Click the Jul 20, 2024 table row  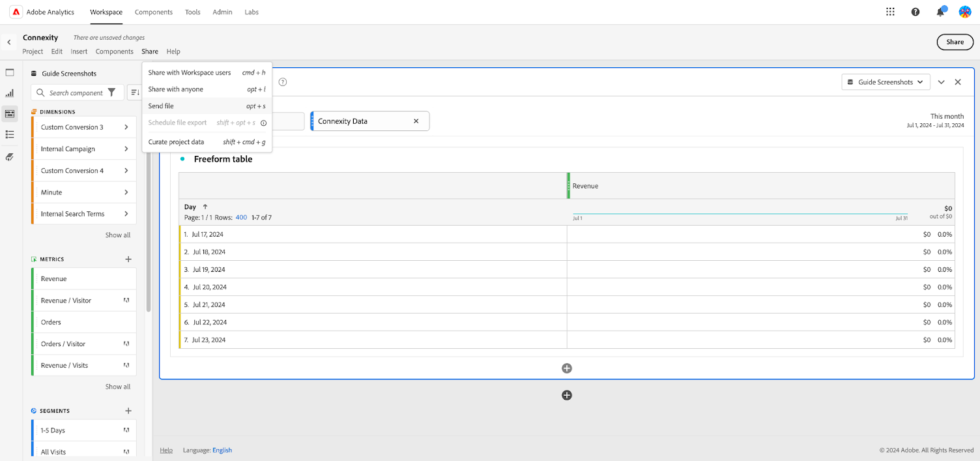coord(567,287)
